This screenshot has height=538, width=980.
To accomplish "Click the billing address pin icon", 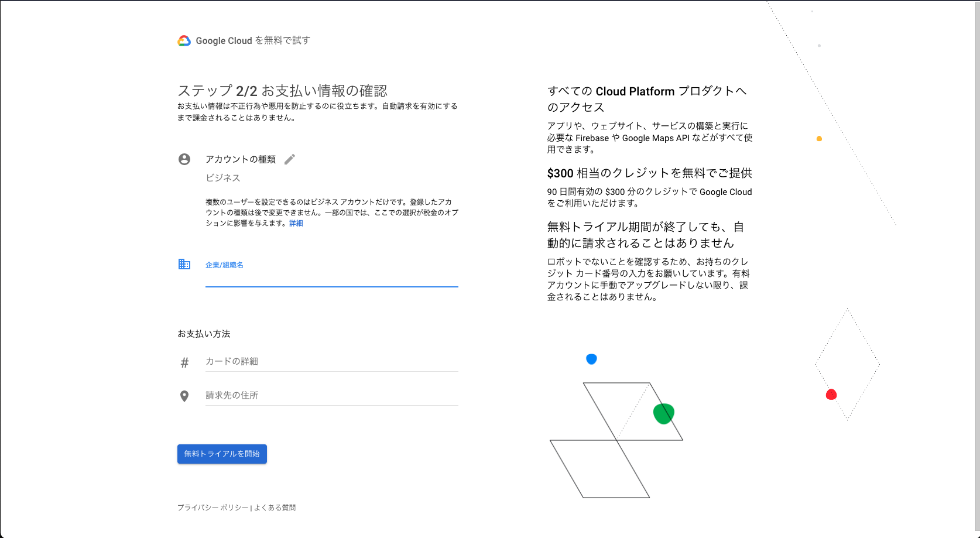I will click(184, 396).
